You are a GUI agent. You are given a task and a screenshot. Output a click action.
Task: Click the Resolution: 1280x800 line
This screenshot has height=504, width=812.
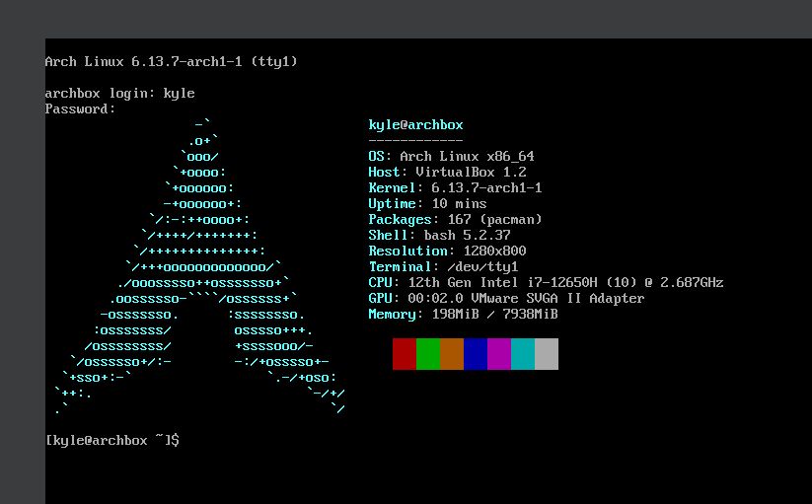447,251
